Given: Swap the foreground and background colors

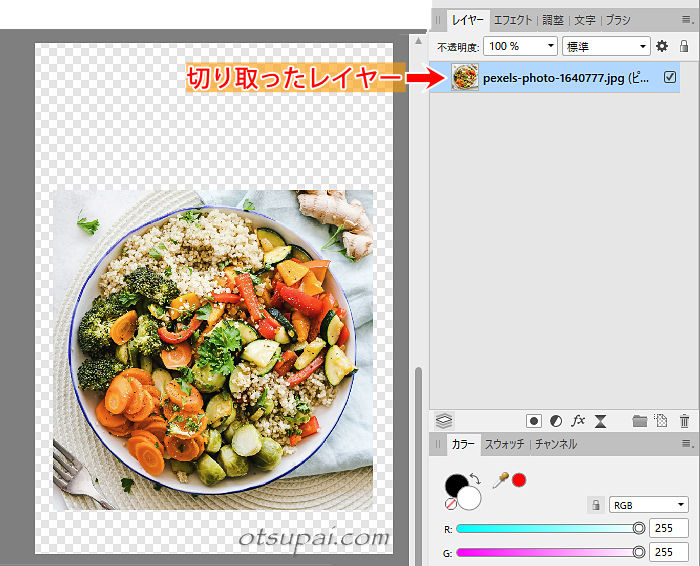Looking at the screenshot, I should click(474, 479).
